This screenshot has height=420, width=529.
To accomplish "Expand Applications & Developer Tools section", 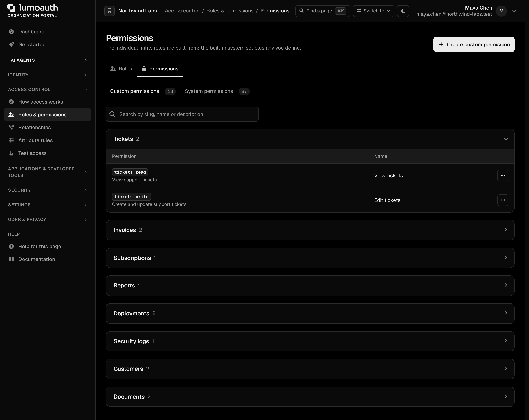I will (x=48, y=172).
